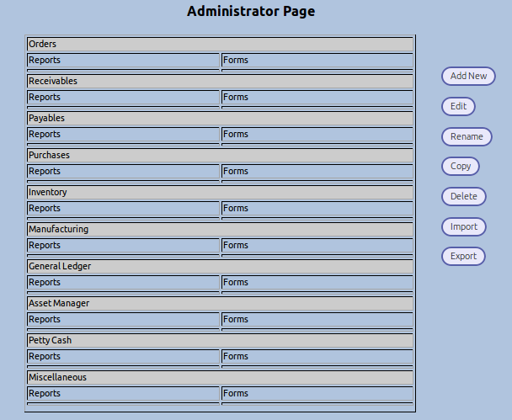Image resolution: width=512 pixels, height=420 pixels.
Task: Select the Orders module header row
Action: (220, 44)
